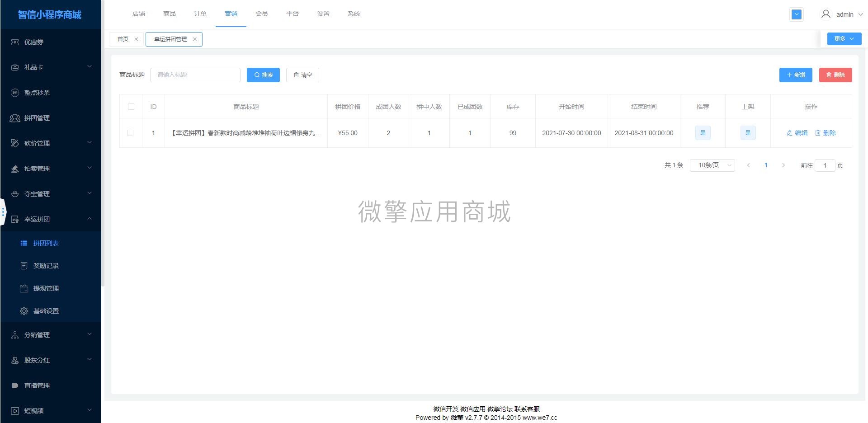Click the treasure icon beside 夺宝管理
The width and height of the screenshot is (868, 423).
15,194
